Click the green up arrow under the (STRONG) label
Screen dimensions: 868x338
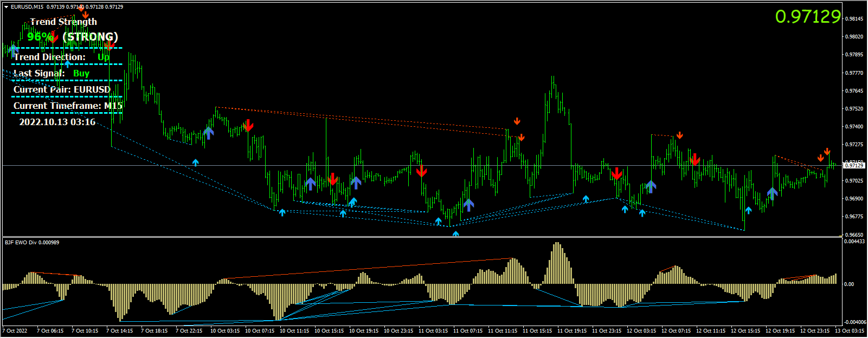point(72,44)
